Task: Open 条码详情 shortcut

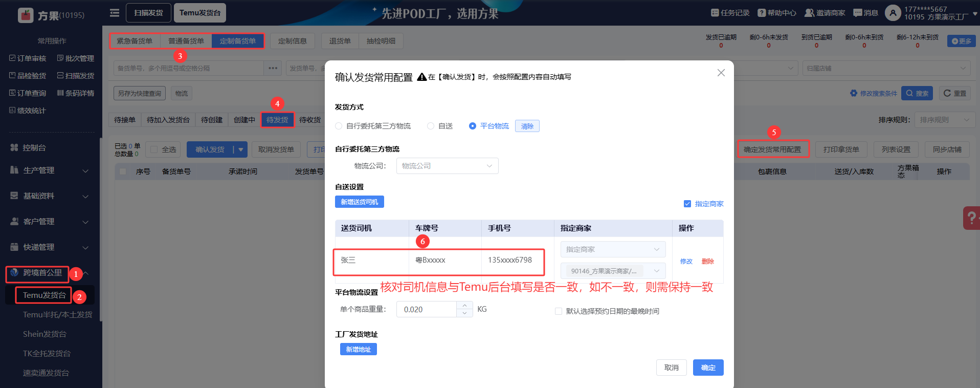Action: tap(75, 93)
